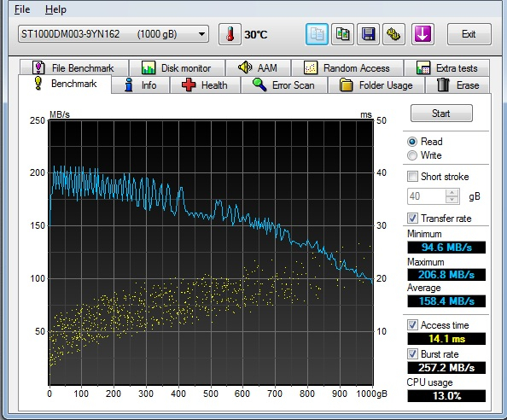The width and height of the screenshot is (507, 420).
Task: Open the Help menu
Action: [55, 9]
